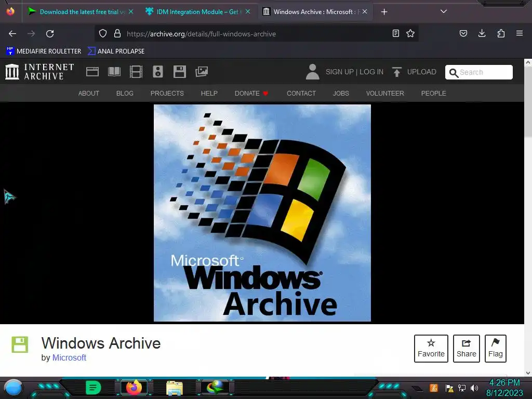
Task: Open the Web archive icon
Action: [x=92, y=72]
